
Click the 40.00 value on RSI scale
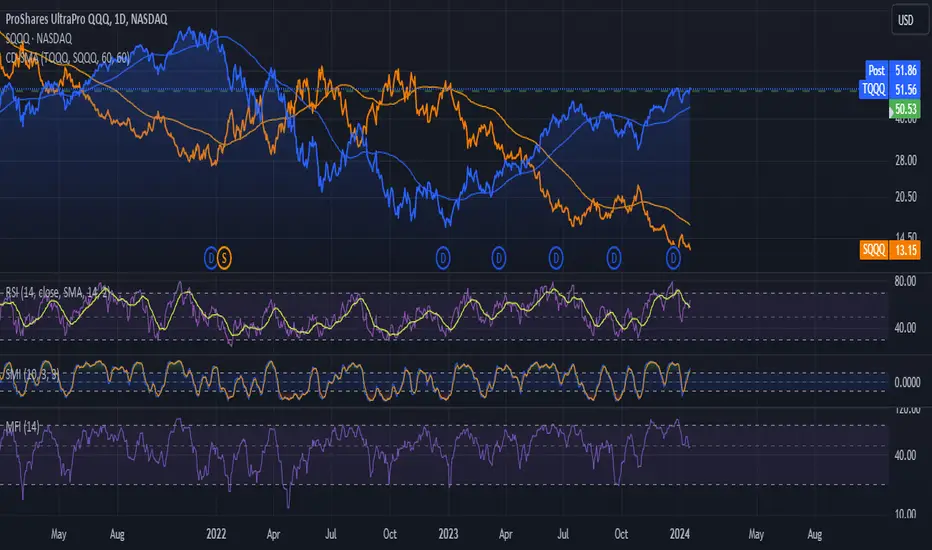click(x=905, y=328)
